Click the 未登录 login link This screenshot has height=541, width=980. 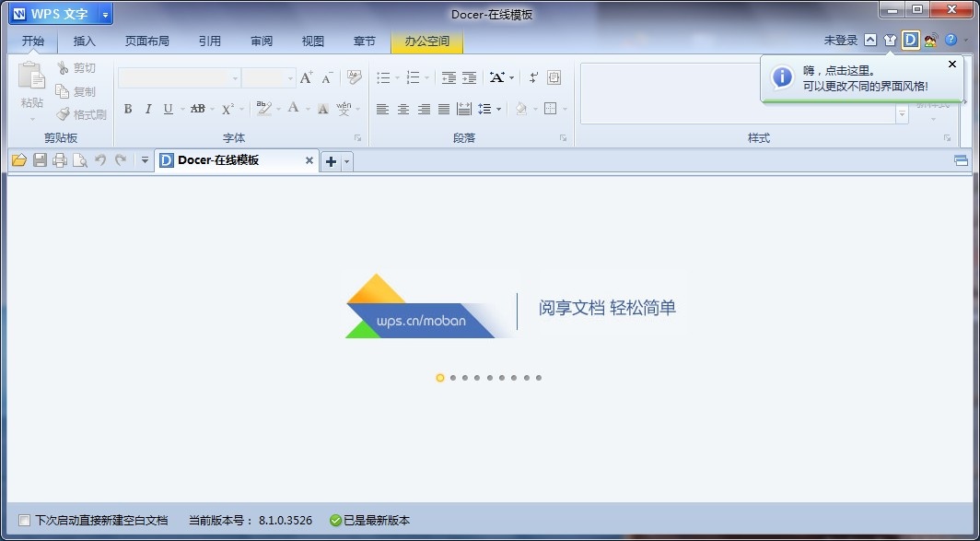(840, 41)
